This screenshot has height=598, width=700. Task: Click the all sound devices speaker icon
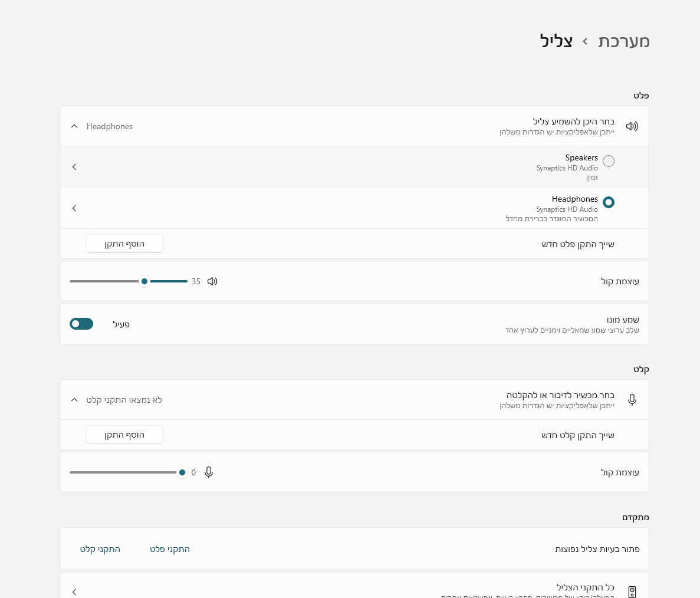[x=632, y=592]
